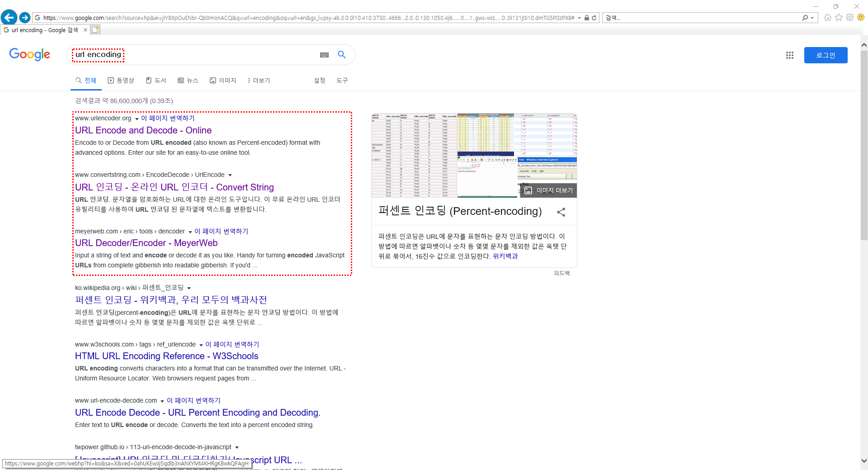This screenshot has width=868, height=470.
Task: Open the on-screen keyboard icon in search box
Action: 324,55
